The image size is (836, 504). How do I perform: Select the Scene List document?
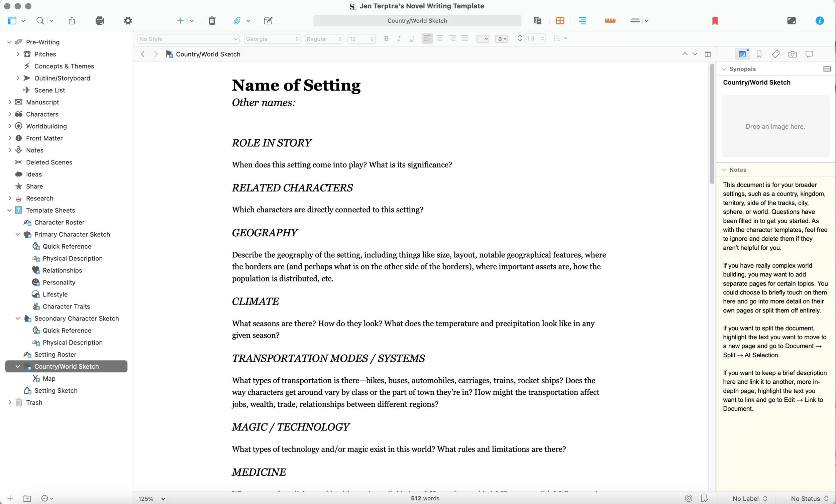tap(49, 90)
